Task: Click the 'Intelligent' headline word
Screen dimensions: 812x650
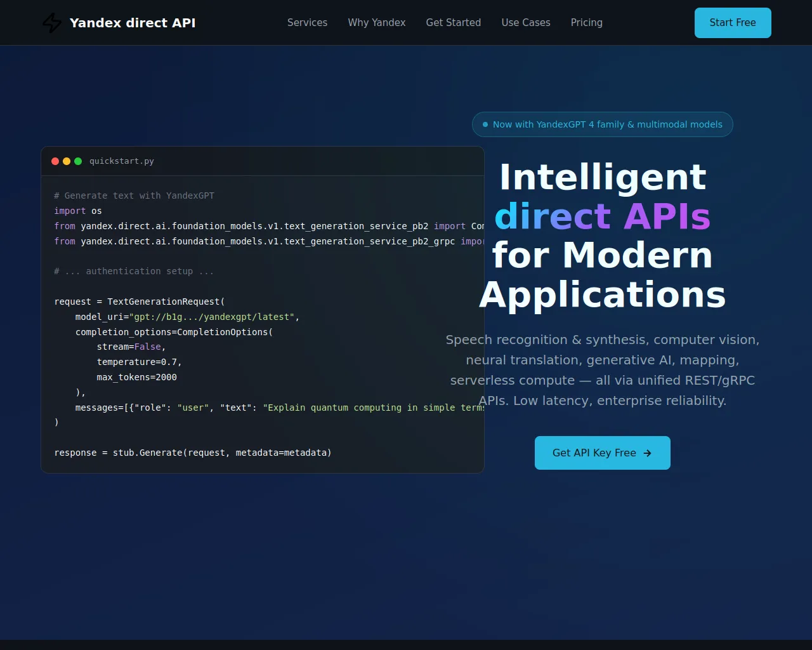Action: coord(603,177)
